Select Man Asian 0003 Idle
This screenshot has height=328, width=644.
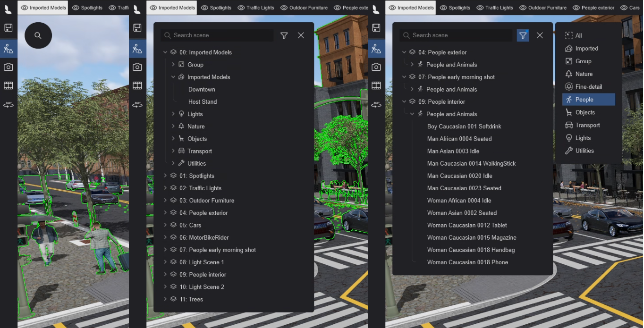(x=453, y=151)
